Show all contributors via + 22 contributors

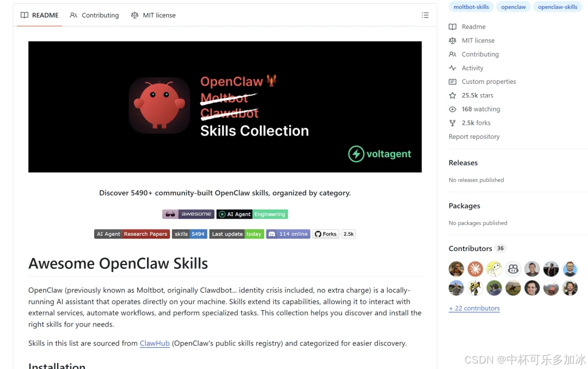[x=474, y=308]
